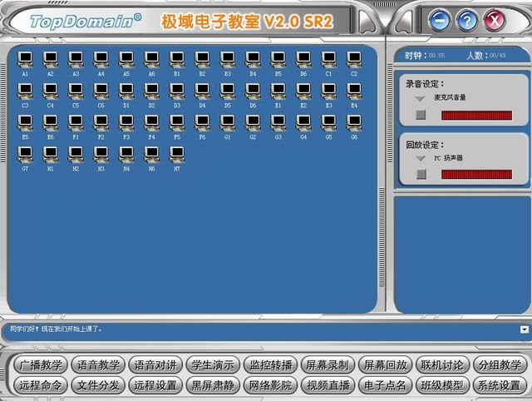Open 系统设置 system settings

498,385
